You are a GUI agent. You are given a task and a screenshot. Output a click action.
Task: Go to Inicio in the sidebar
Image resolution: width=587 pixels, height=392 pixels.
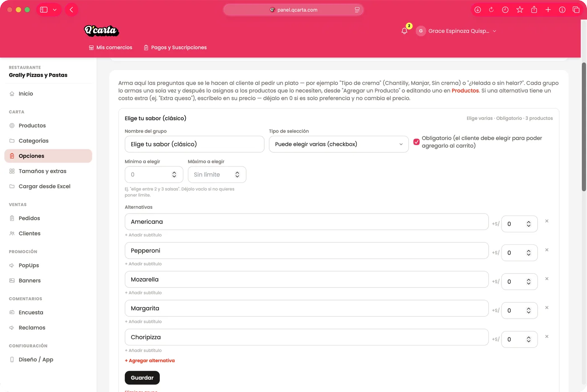pyautogui.click(x=48, y=93)
